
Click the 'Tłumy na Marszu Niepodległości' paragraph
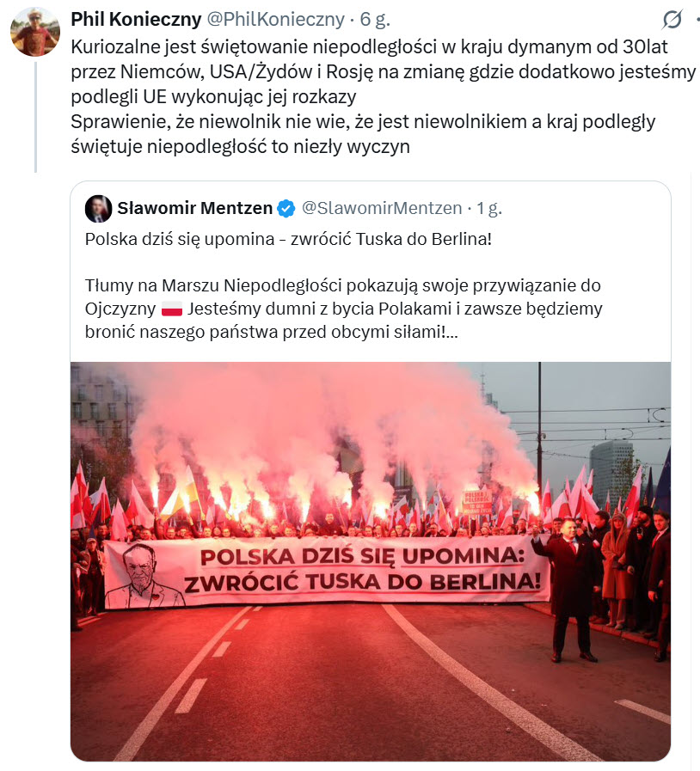[x=343, y=309]
